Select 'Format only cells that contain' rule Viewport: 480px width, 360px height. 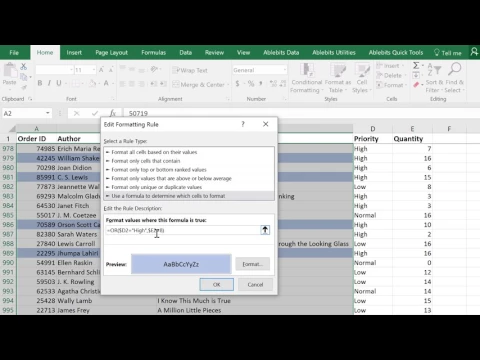(x=189, y=161)
